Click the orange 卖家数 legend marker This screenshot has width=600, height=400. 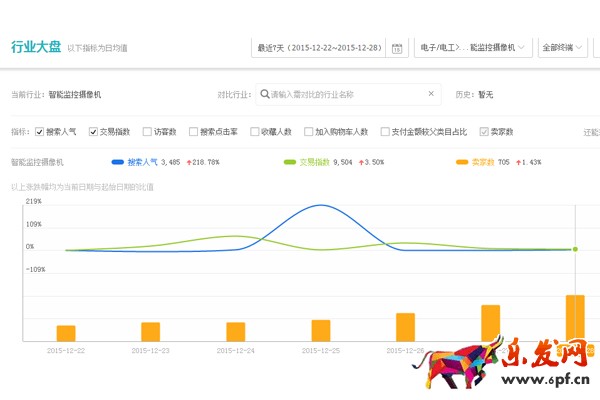pos(461,161)
